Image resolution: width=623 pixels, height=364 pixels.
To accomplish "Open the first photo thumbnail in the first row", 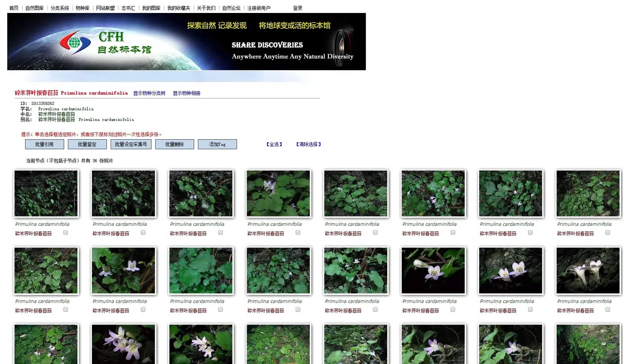I will coord(46,193).
